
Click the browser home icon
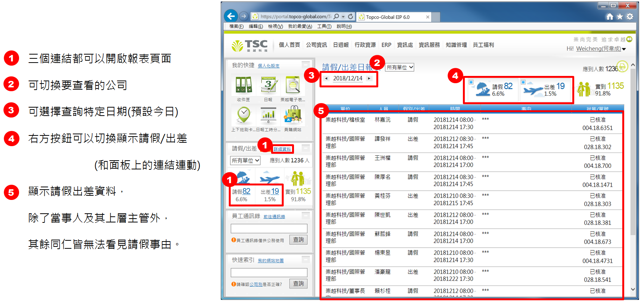610,16
